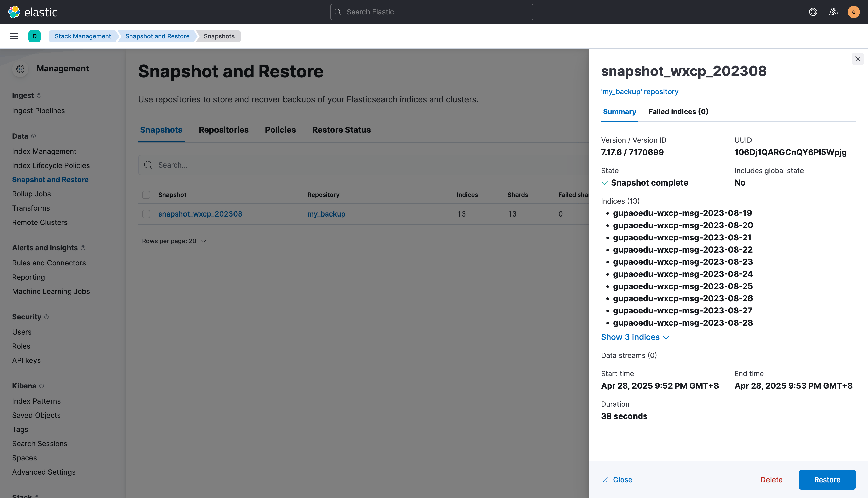Click the help icon beside Security
The image size is (868, 498).
tap(46, 317)
